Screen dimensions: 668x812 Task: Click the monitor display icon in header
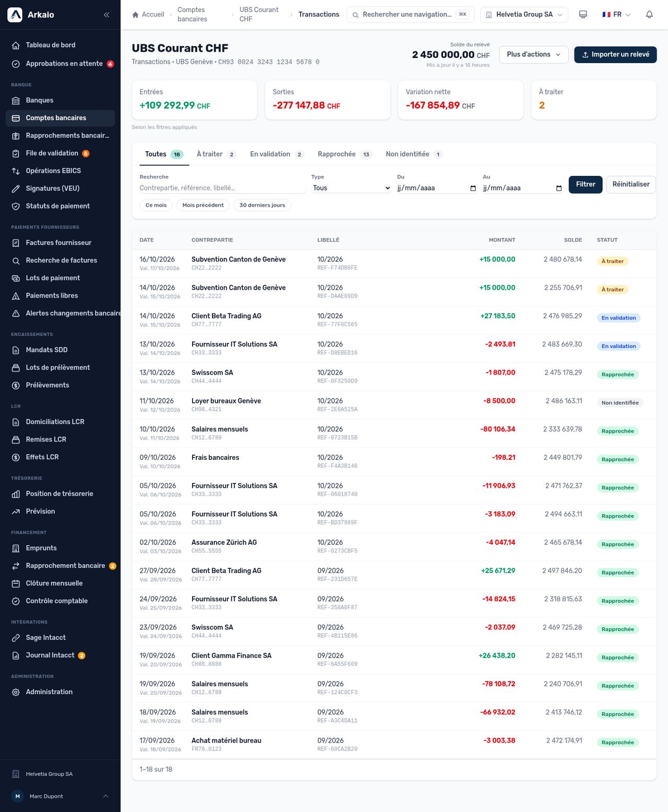tap(583, 15)
